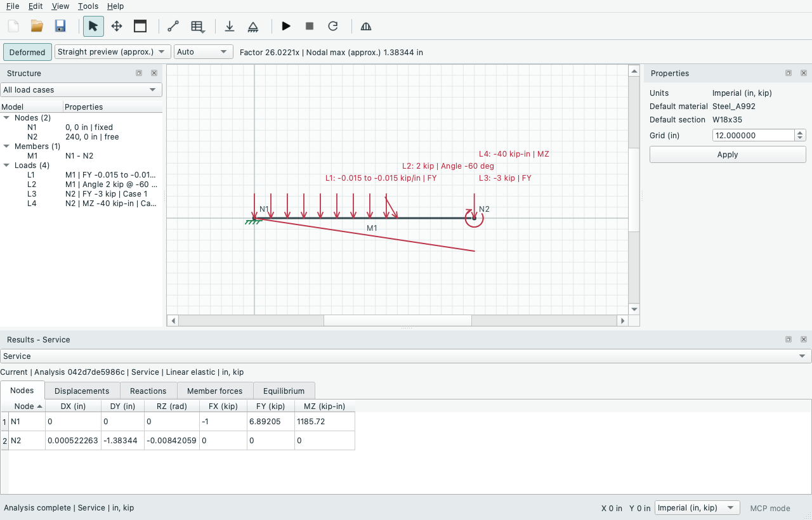Click the MCP mode status text
812x520 pixels.
770,508
